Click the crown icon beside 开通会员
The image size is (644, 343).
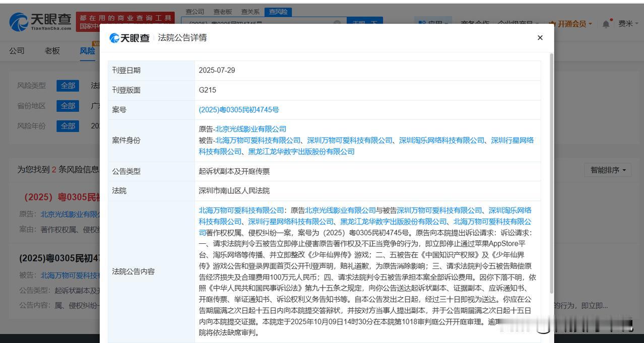552,24
